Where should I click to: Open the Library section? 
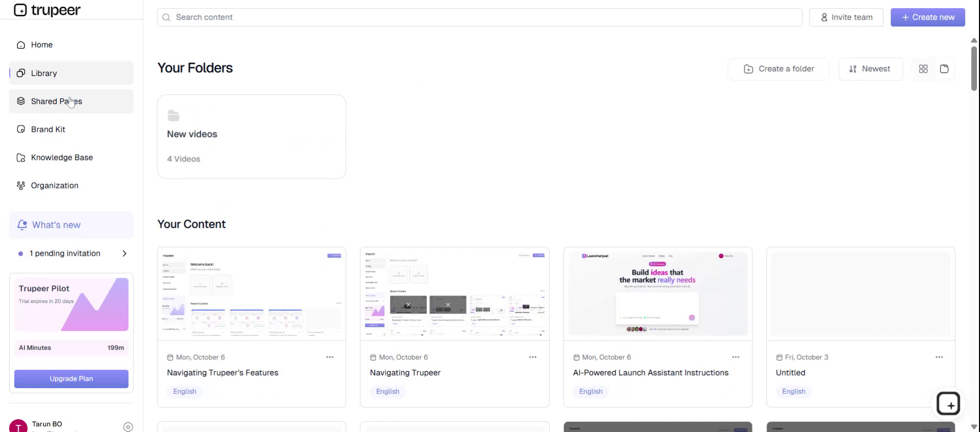[71, 73]
